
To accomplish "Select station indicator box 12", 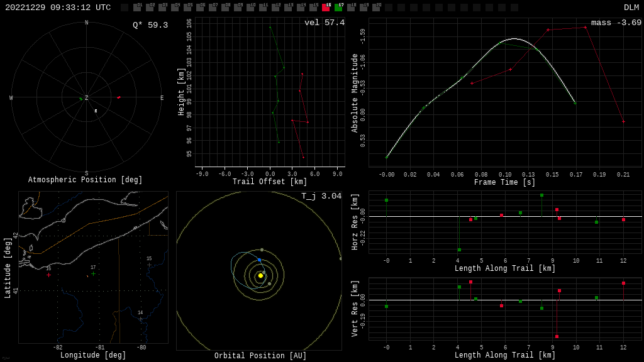I will pos(275,7).
